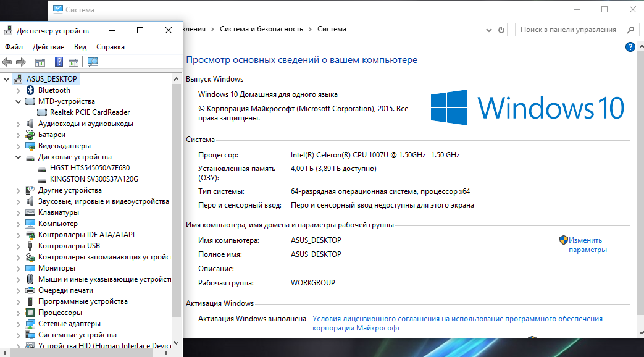Maximize the Диспетчер устройств window
This screenshot has height=357, width=644.
140,30
